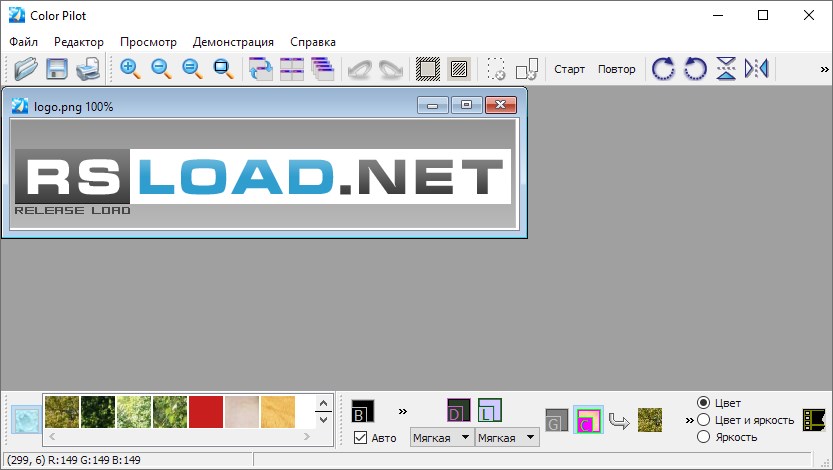The height and width of the screenshot is (470, 833).
Task: Open the Редактор menu
Action: pos(79,42)
